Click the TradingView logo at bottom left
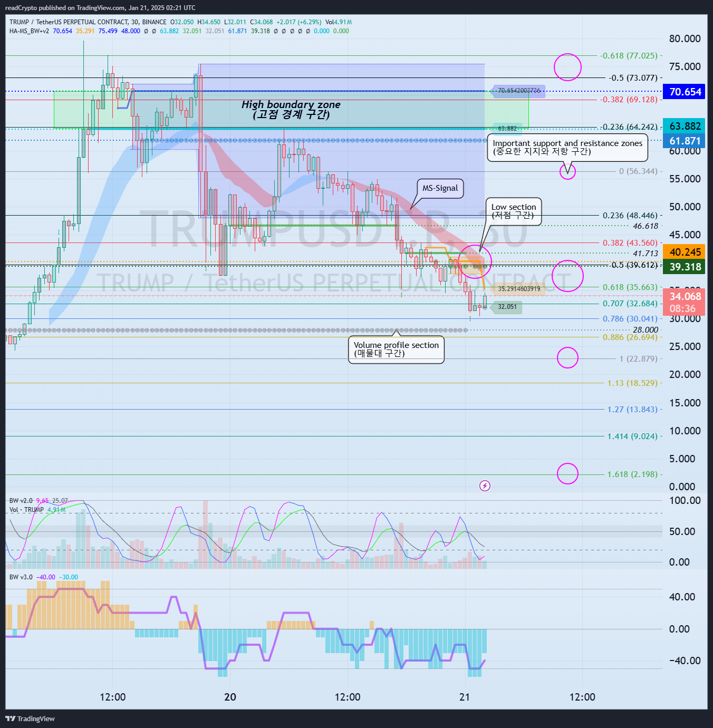This screenshot has width=713, height=728. tap(30, 719)
